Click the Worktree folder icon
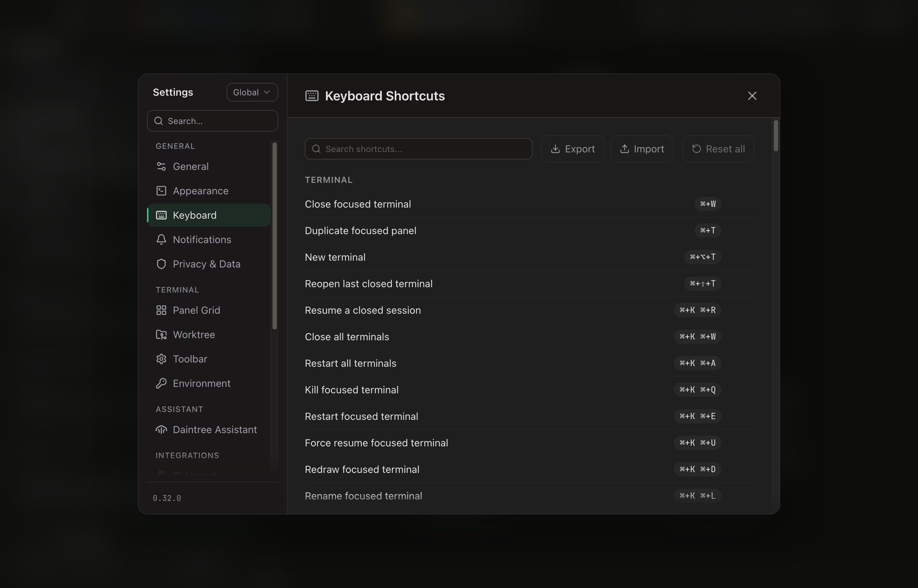Viewport: 918px width, 588px height. pos(161,335)
